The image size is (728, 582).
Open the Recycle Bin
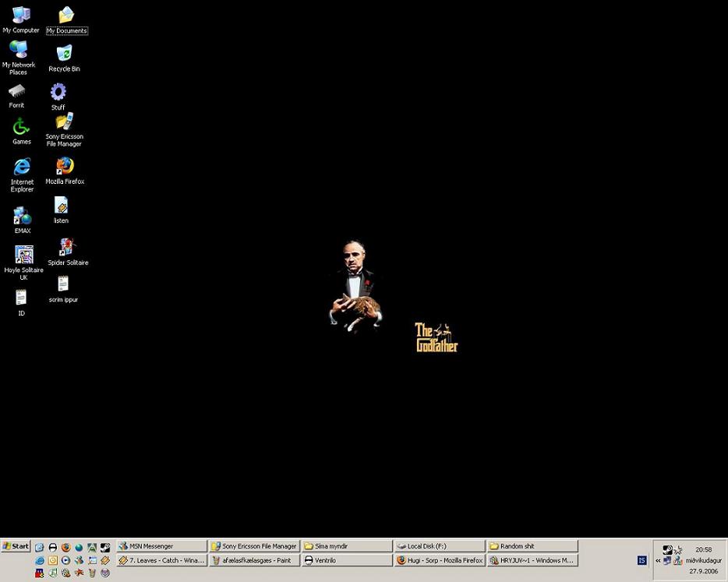pos(64,58)
